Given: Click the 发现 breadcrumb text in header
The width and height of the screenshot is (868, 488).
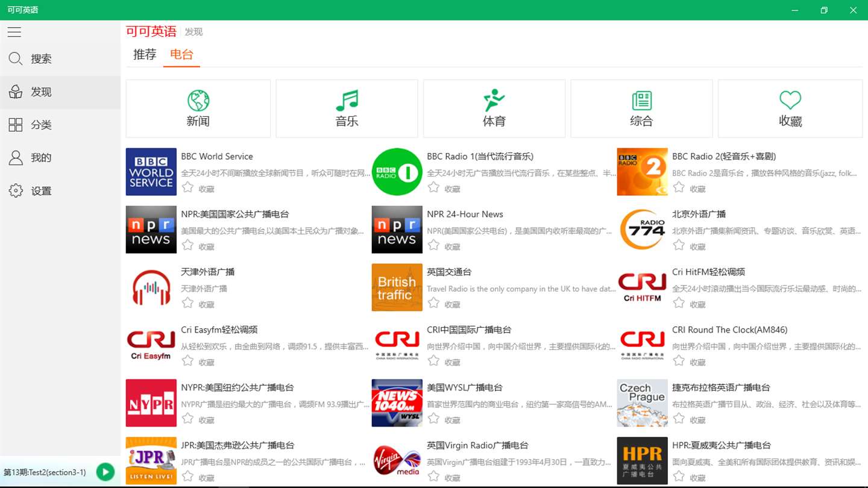Looking at the screenshot, I should click(x=193, y=32).
